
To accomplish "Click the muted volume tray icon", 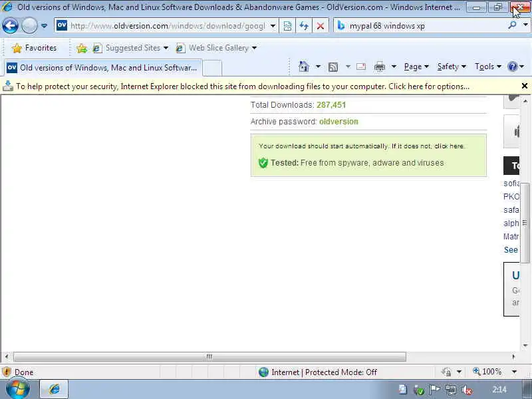I will click(x=467, y=390).
